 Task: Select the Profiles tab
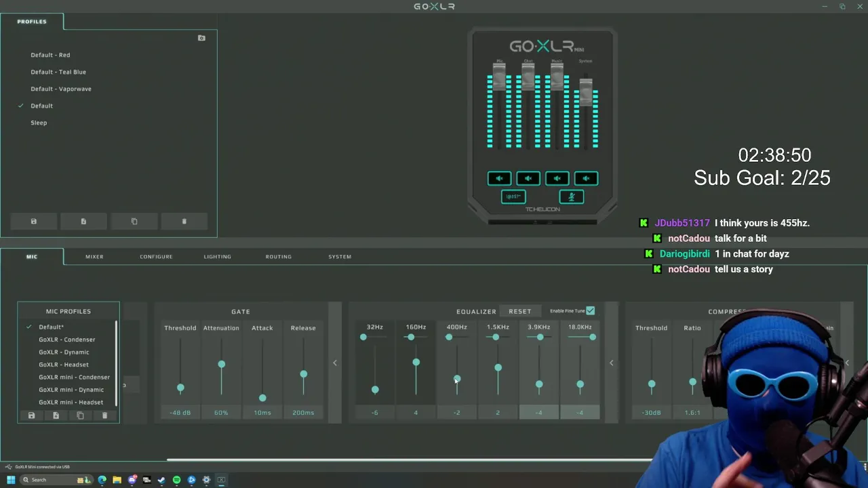tap(32, 22)
